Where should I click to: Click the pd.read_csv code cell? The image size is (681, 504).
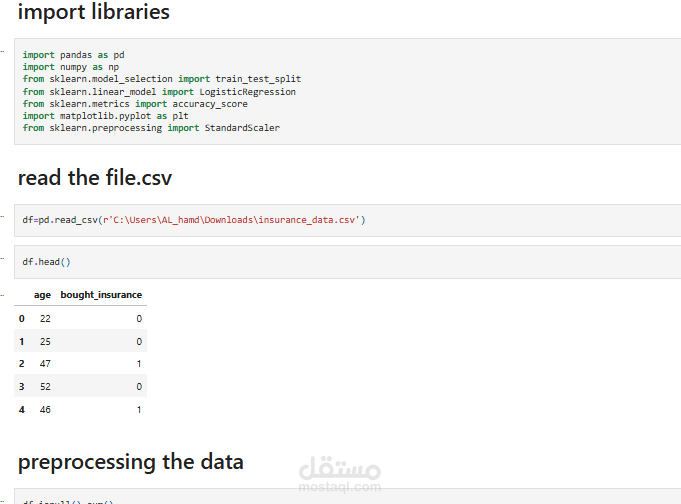pyautogui.click(x=347, y=220)
